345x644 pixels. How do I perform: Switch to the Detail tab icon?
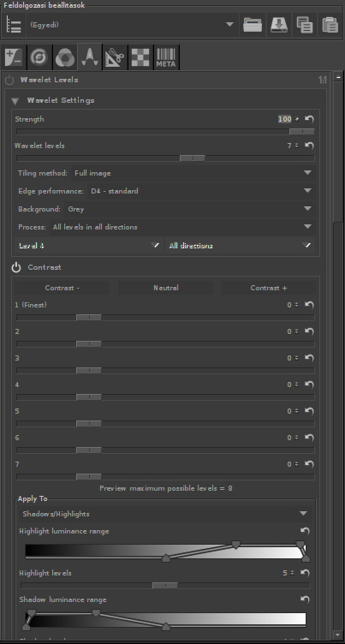(x=39, y=57)
